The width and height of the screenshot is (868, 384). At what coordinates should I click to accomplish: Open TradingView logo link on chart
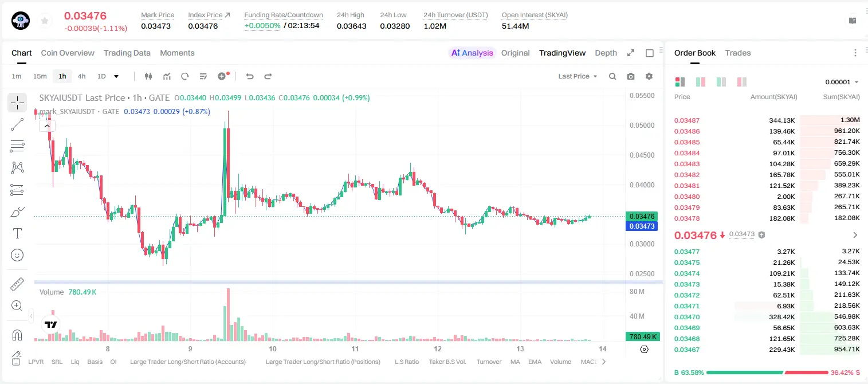tap(51, 324)
